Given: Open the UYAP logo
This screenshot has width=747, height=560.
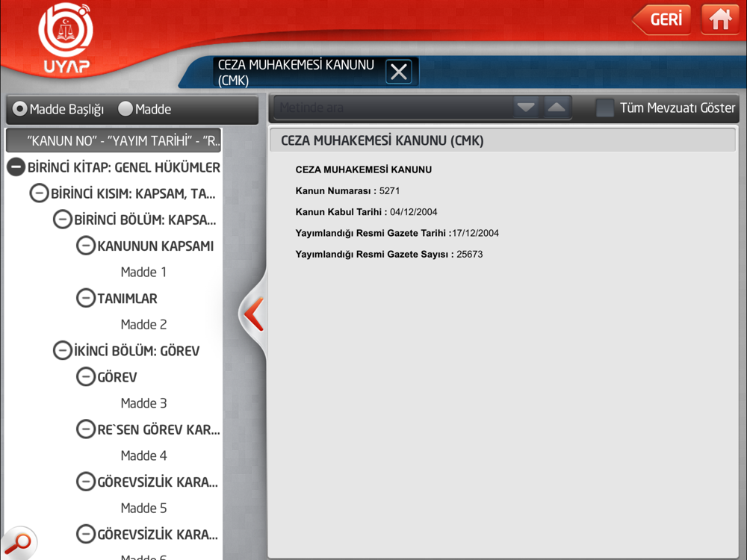Looking at the screenshot, I should 66,38.
